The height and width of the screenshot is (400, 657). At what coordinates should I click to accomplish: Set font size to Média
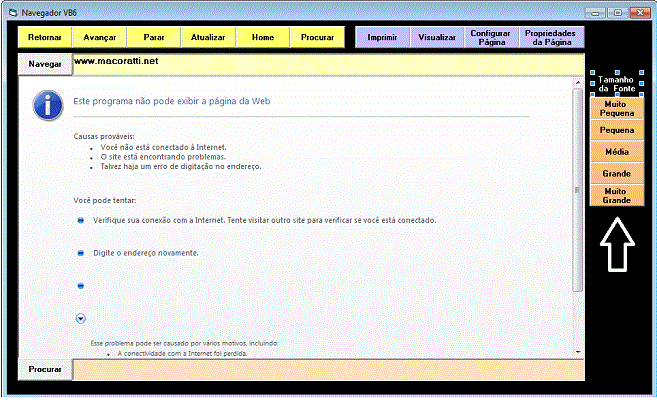pyautogui.click(x=617, y=152)
